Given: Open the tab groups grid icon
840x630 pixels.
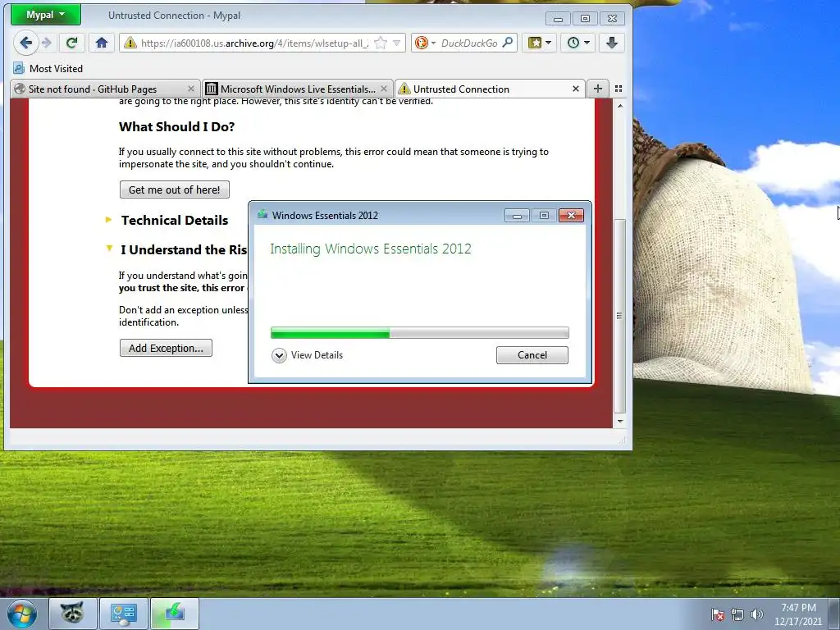Looking at the screenshot, I should coord(619,89).
